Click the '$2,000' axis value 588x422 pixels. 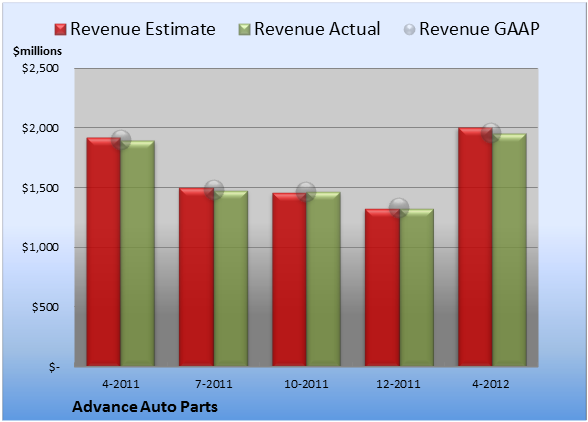coord(40,128)
